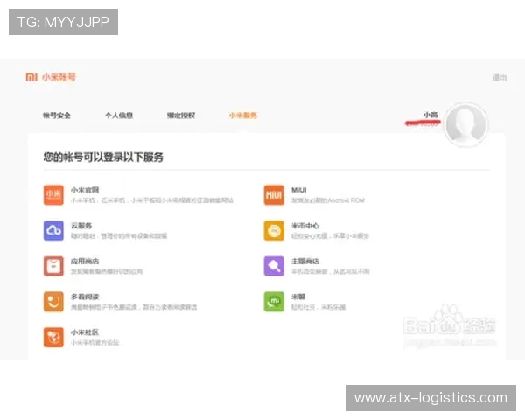Screen dimensions: 525x420
Task: Click the 小米帐号 header title
Action: [x=59, y=77]
